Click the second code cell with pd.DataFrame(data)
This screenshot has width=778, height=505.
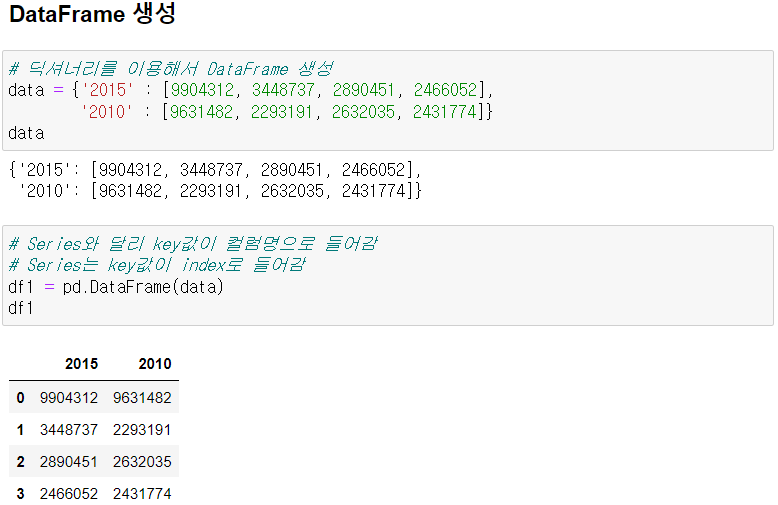388,275
